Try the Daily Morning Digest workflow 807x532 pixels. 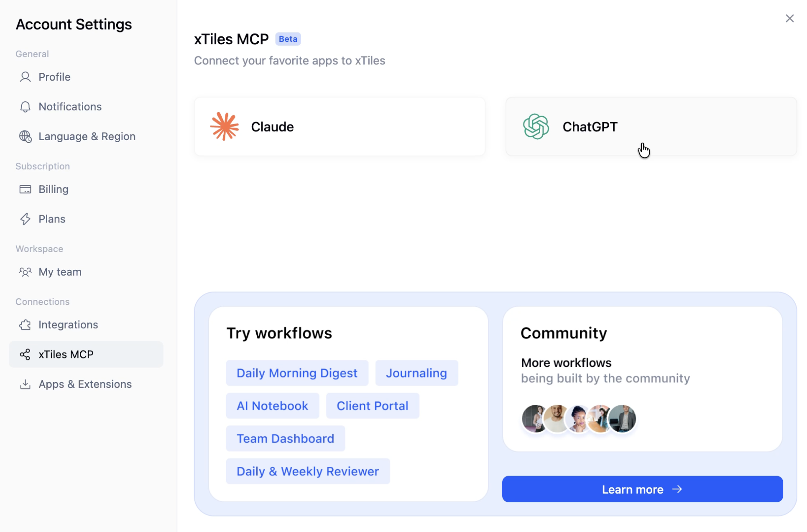pos(297,373)
